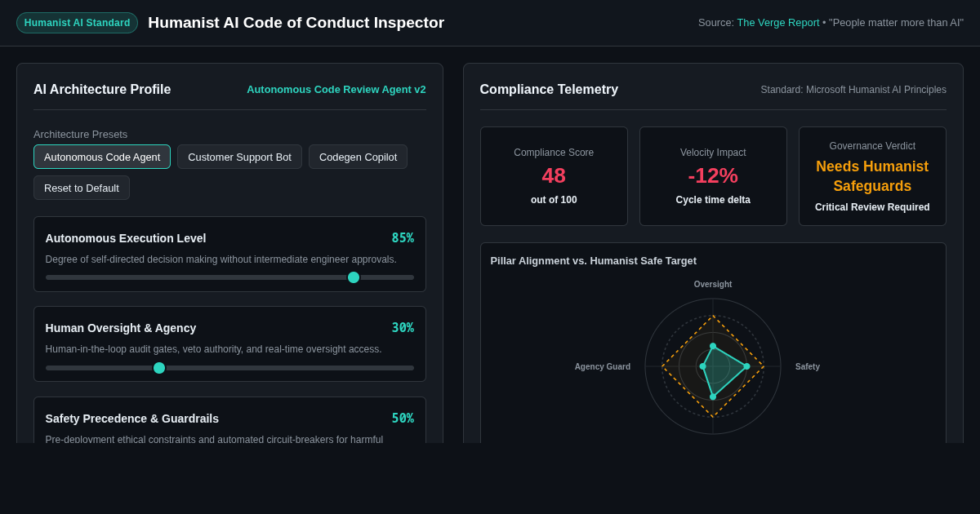Click the Compliance Score value 48
The image size is (980, 514).
click(554, 175)
